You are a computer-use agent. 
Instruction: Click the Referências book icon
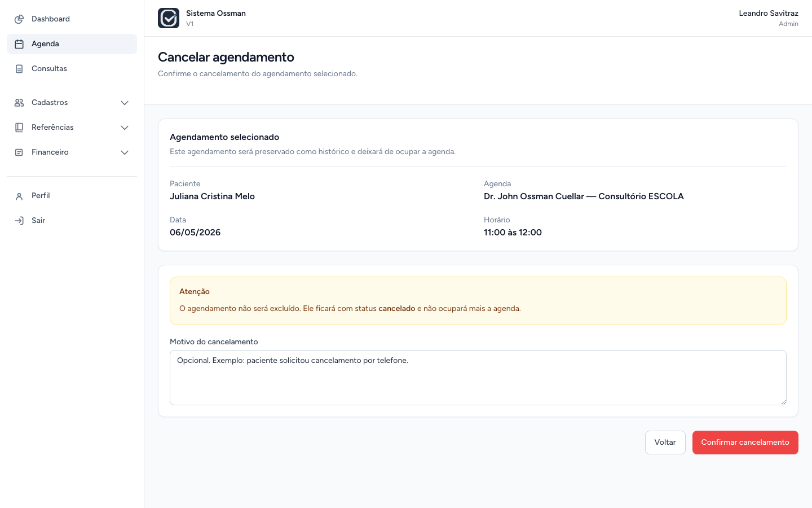click(19, 128)
